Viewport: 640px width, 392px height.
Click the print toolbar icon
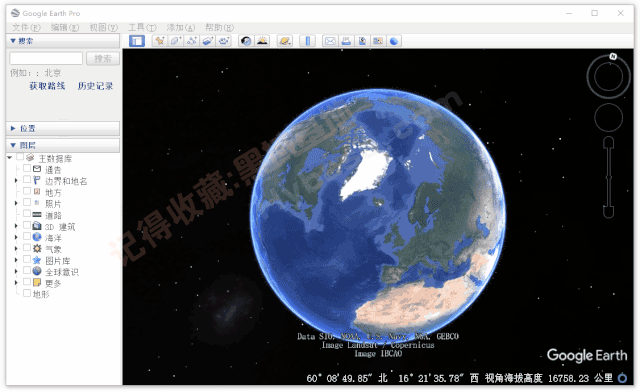pos(346,41)
